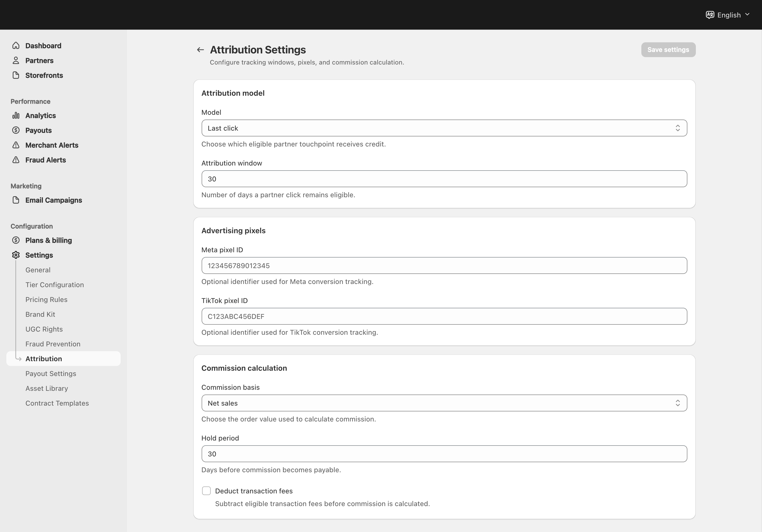
Task: Click the Meta pixel ID input field
Action: coord(444,265)
